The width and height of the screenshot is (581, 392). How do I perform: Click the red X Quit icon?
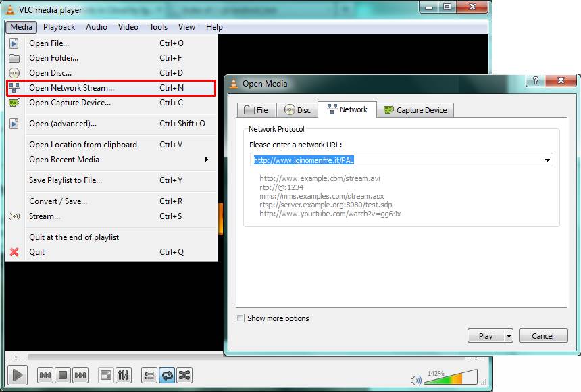pyautogui.click(x=14, y=252)
